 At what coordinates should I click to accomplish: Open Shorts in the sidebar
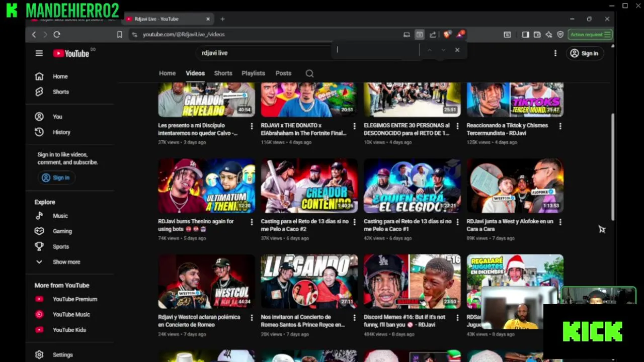[x=60, y=92]
